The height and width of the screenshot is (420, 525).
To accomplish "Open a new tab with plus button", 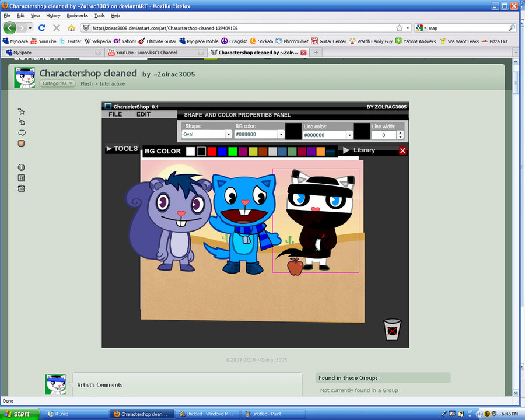I will click(316, 52).
